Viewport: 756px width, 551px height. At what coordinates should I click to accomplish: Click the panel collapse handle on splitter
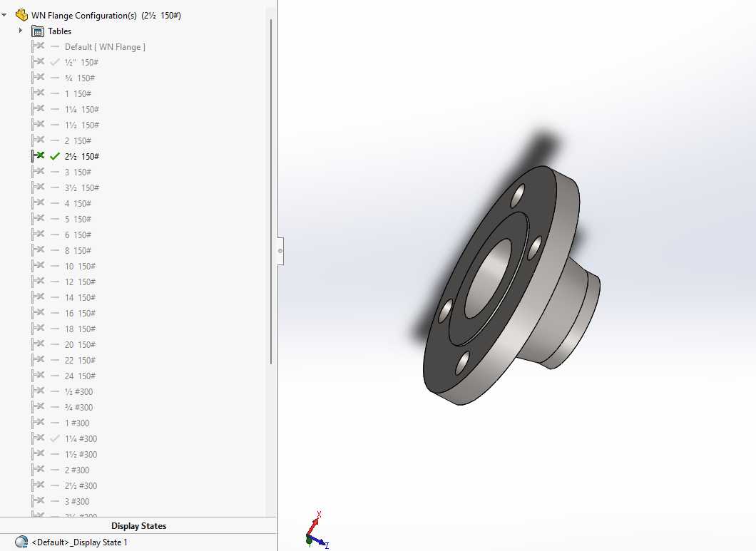pos(280,251)
